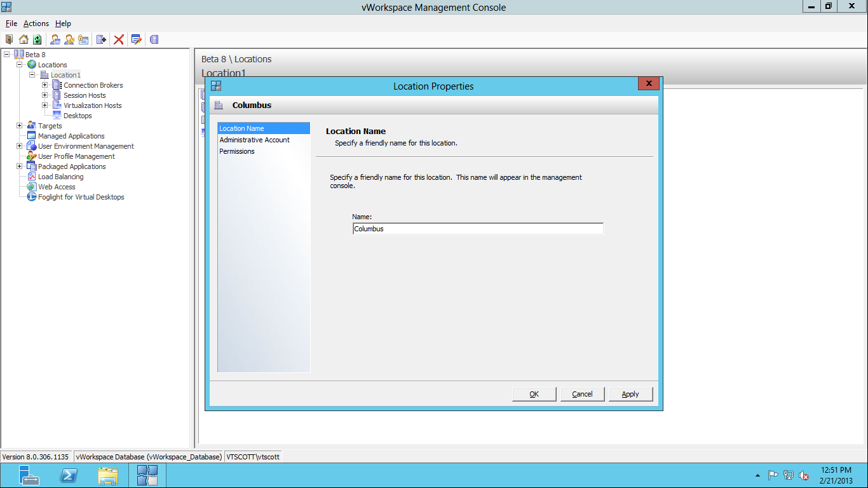This screenshot has height=488, width=868.
Task: Click the vWorkspace console taskbar button
Action: tap(147, 475)
